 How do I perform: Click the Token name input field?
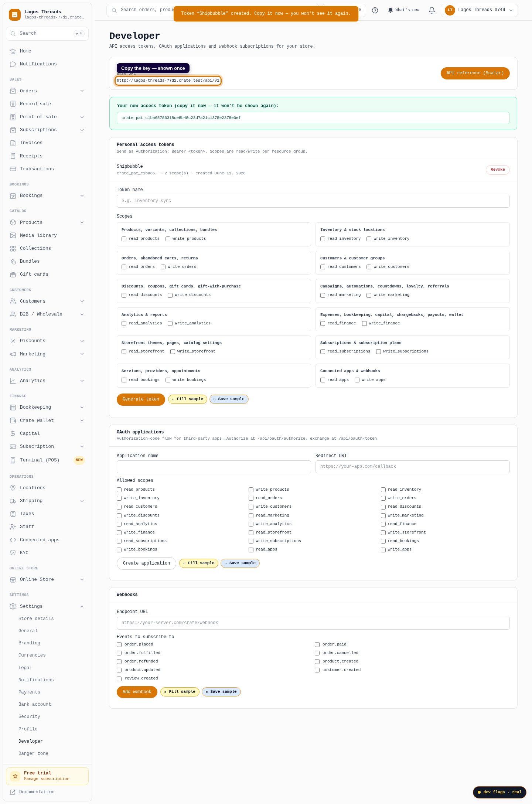click(x=313, y=201)
